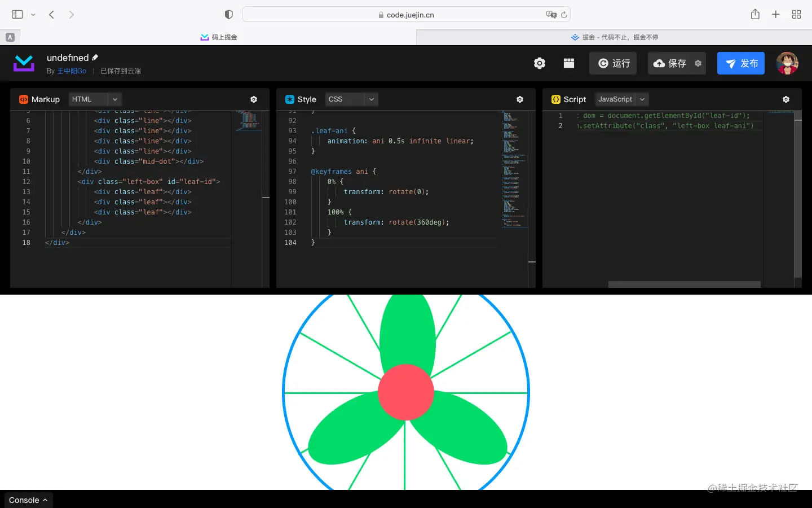Open the user avatar menu
The height and width of the screenshot is (508, 812).
tap(787, 63)
